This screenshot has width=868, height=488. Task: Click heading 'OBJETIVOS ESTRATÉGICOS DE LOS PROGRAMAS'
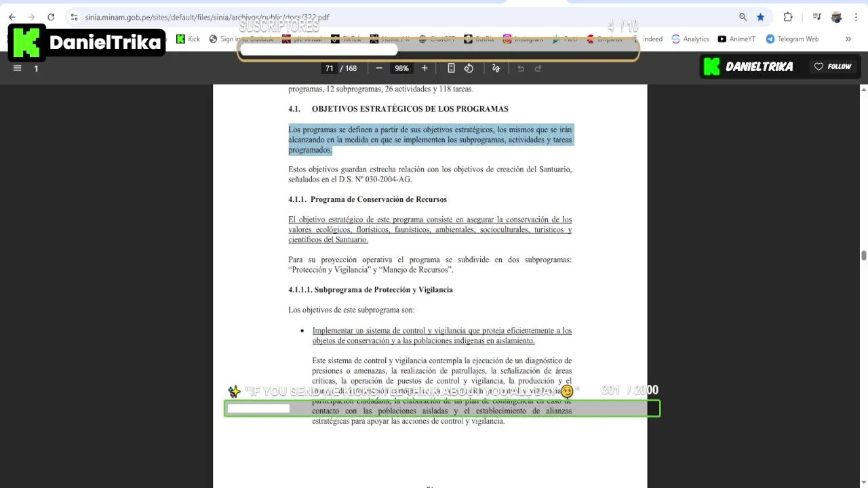click(x=410, y=108)
